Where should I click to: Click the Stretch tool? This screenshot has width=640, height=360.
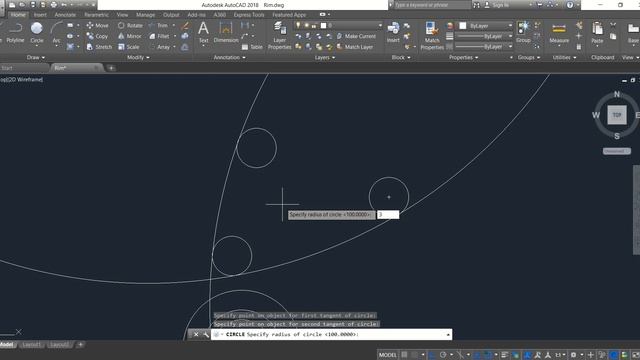99,47
